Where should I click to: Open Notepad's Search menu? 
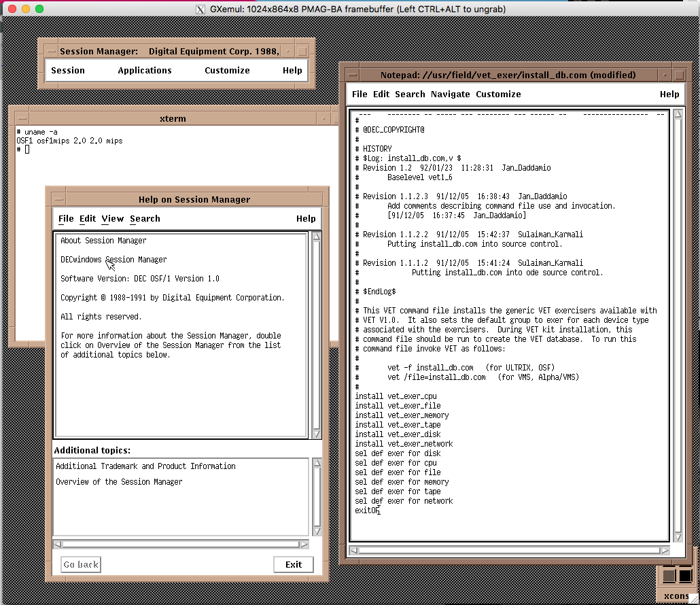coord(410,94)
